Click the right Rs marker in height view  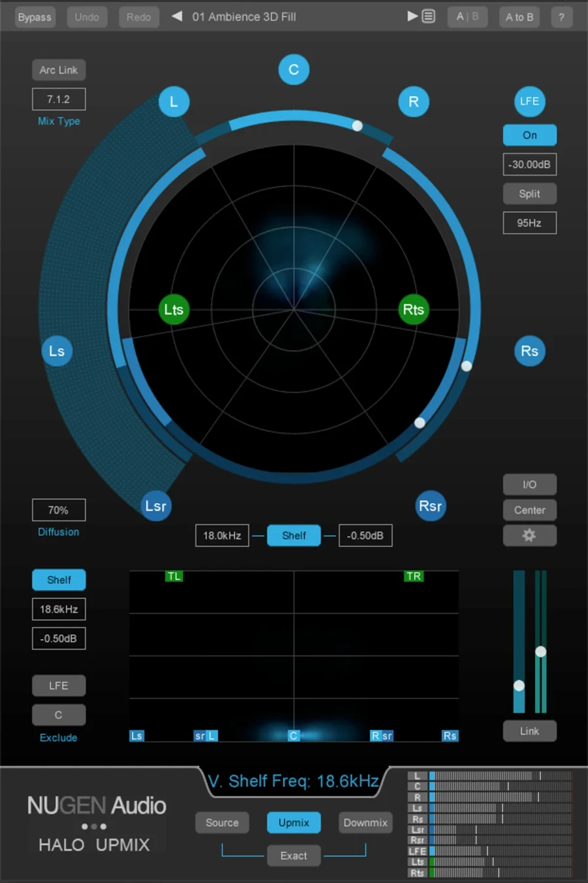[x=450, y=735]
